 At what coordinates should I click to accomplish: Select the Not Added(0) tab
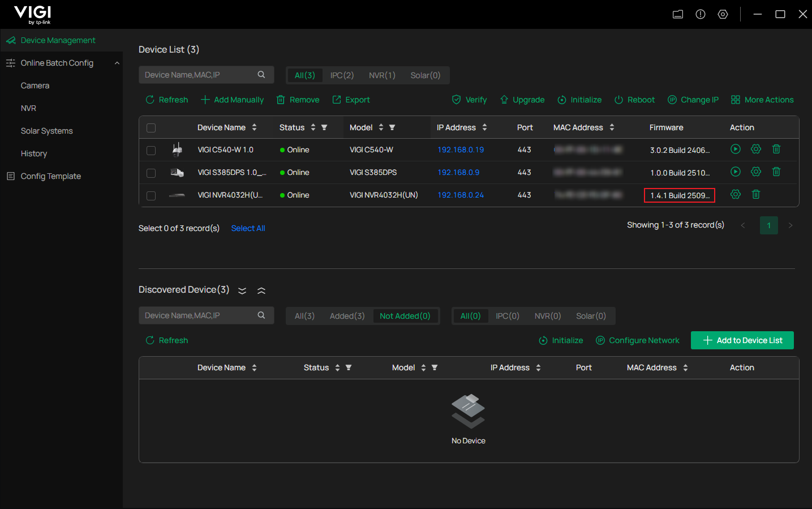(406, 315)
